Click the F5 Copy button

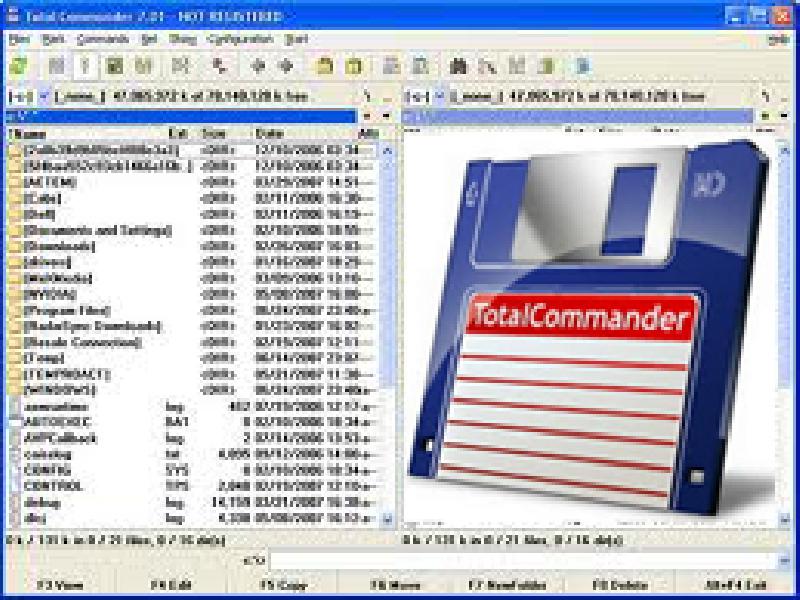[283, 585]
